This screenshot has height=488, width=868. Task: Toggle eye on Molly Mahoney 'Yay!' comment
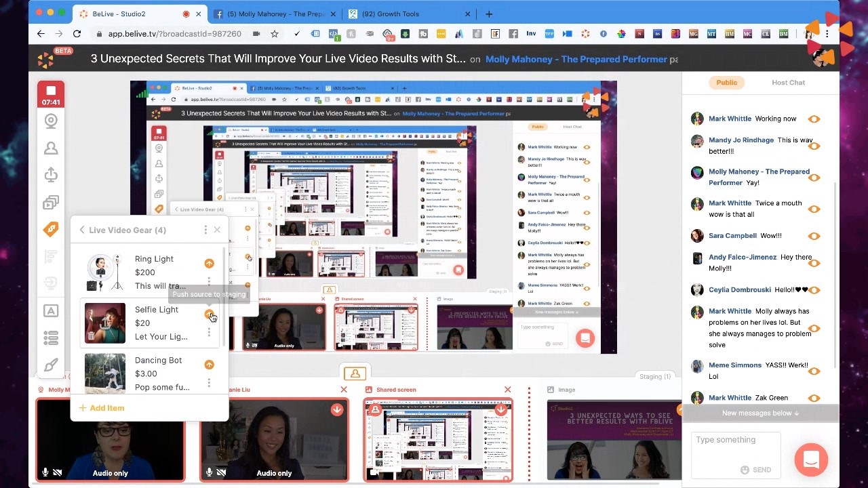(x=814, y=178)
